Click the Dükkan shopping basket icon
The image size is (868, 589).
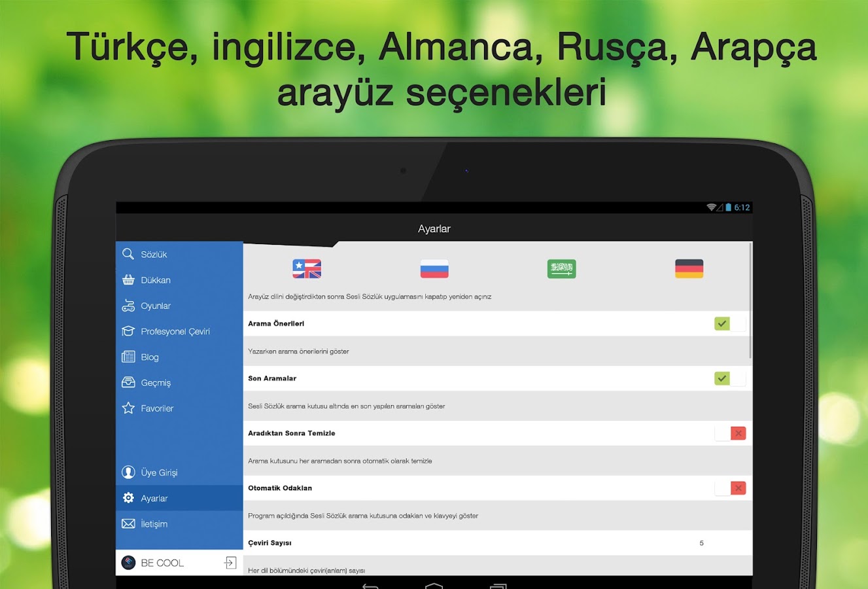pyautogui.click(x=128, y=279)
